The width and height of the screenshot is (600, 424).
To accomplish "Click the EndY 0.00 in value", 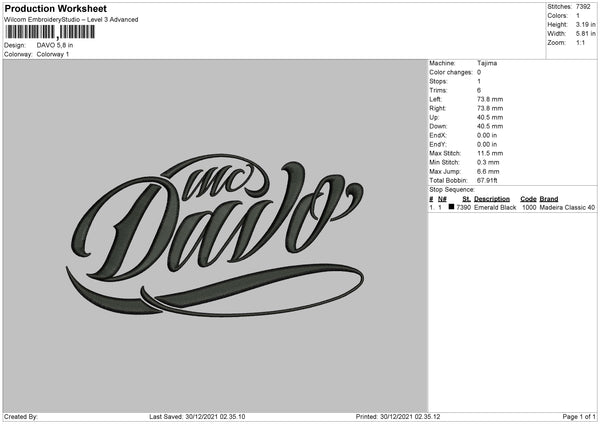I will [x=487, y=145].
